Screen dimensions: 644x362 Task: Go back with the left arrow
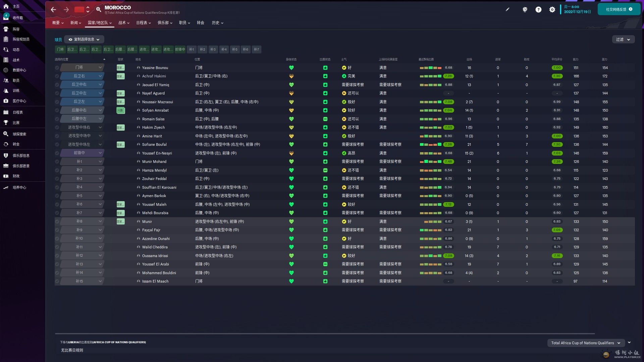click(x=53, y=10)
